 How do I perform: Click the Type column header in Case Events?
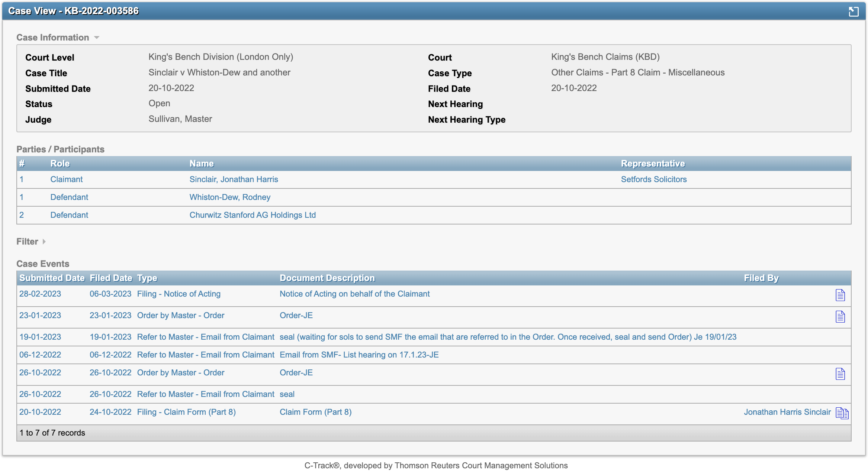tap(147, 278)
